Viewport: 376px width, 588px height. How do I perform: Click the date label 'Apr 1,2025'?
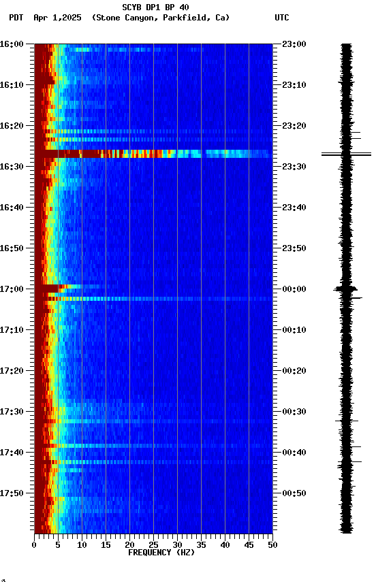tap(57, 18)
